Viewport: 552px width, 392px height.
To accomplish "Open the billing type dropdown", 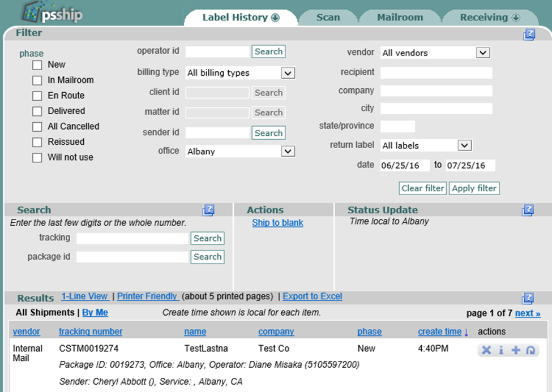I will 241,73.
